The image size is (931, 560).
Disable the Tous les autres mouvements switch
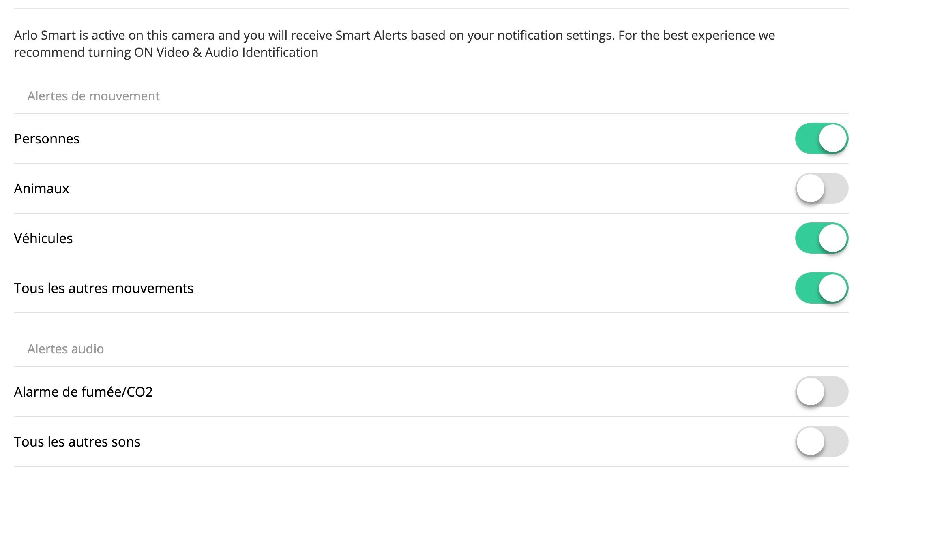click(x=822, y=288)
